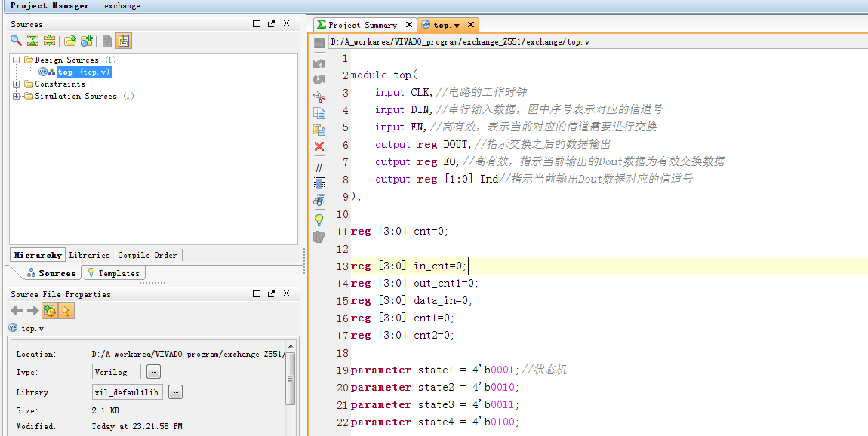Expand the Simulation Sources folder
Screen dimensions: 868x436
coord(17,96)
